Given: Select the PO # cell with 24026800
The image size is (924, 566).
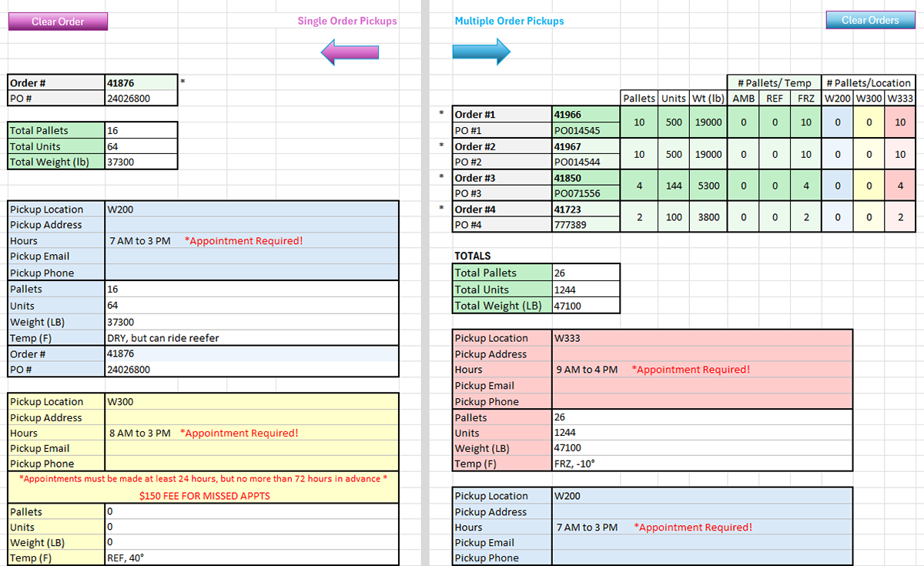Looking at the screenshot, I should 141,98.
